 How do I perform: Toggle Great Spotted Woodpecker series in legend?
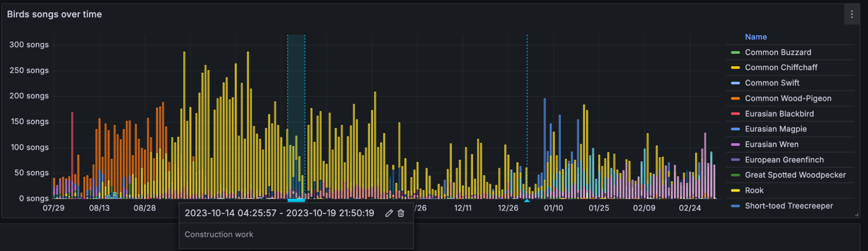click(x=795, y=175)
